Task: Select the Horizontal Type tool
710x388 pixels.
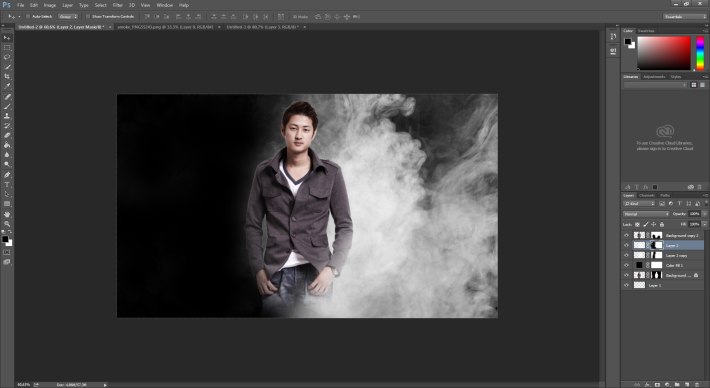Action: click(x=7, y=185)
